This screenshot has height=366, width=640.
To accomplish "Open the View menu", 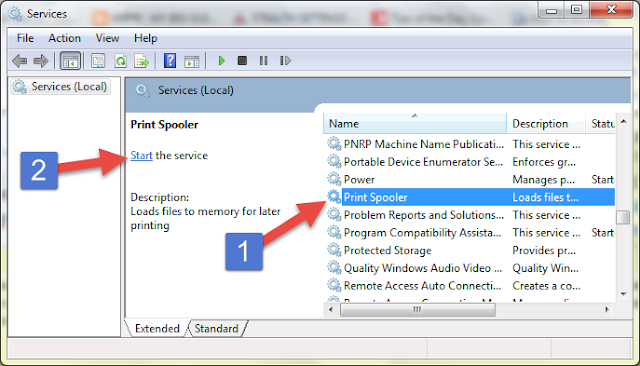I will [107, 38].
